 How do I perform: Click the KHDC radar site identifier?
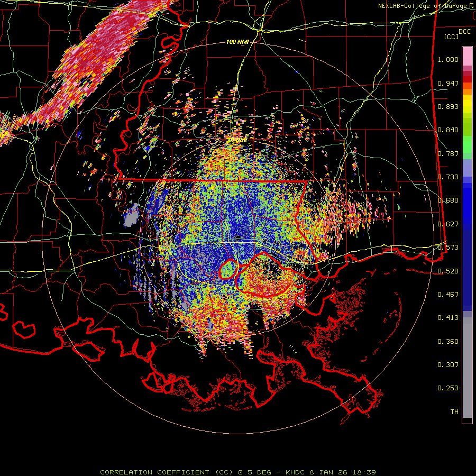tap(296, 472)
